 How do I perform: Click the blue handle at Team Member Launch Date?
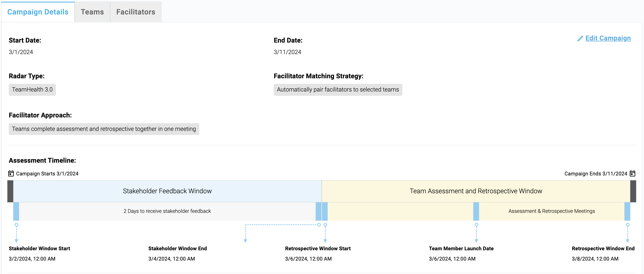pos(476,211)
